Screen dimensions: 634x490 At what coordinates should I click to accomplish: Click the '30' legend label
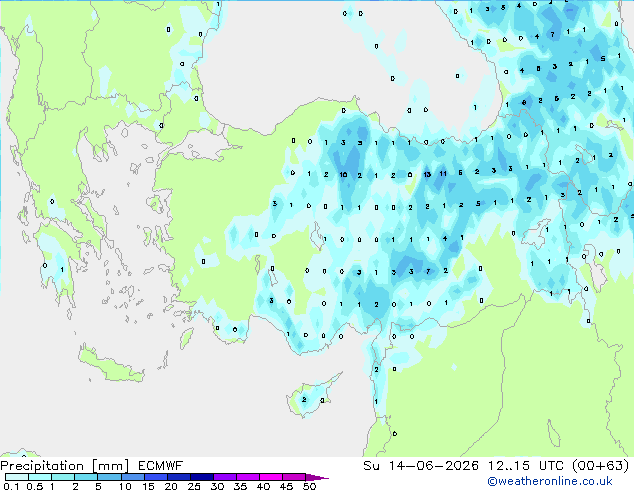pos(218,486)
